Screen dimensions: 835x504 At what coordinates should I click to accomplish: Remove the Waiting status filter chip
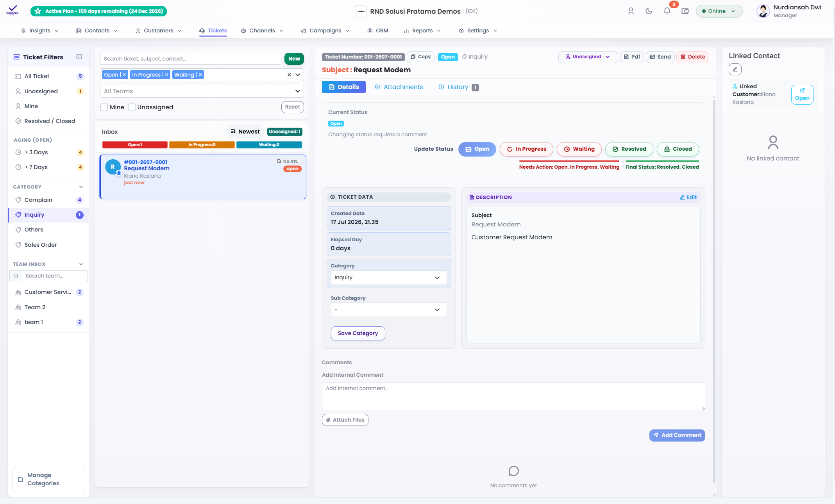coord(200,75)
